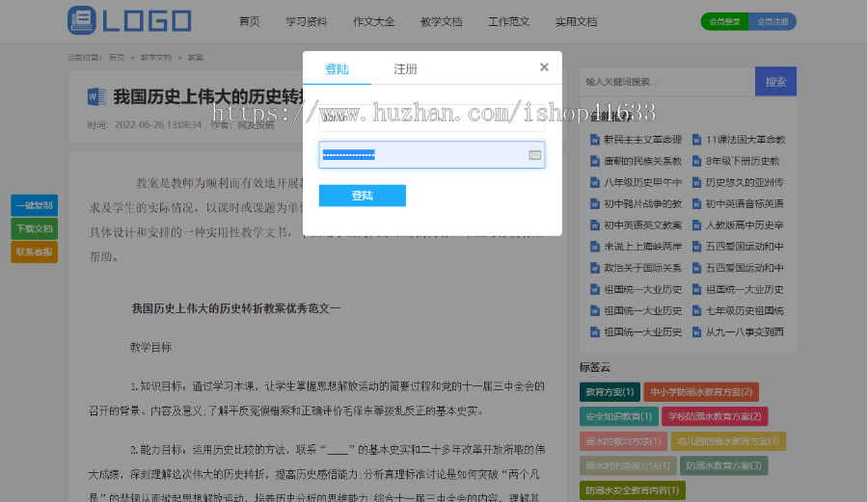Screen dimensions: 868x502
Task: Open the 初中鸦片战争的教 document link
Action: click(642, 203)
